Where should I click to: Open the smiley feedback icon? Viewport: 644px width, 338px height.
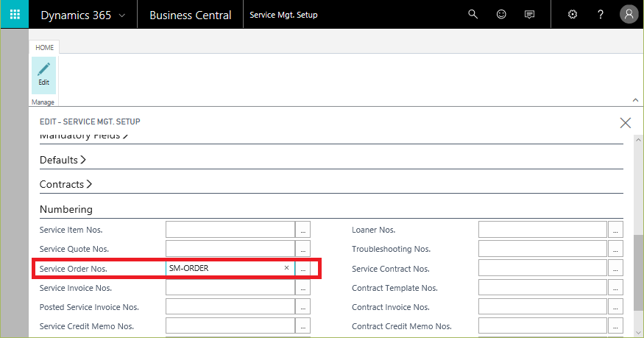point(501,15)
